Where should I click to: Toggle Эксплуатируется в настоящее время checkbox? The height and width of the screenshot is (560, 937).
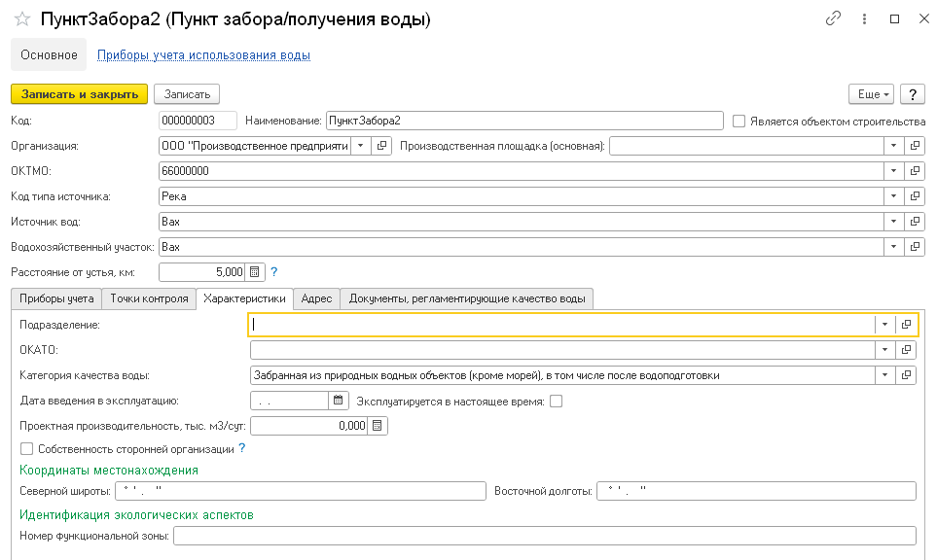click(x=557, y=401)
